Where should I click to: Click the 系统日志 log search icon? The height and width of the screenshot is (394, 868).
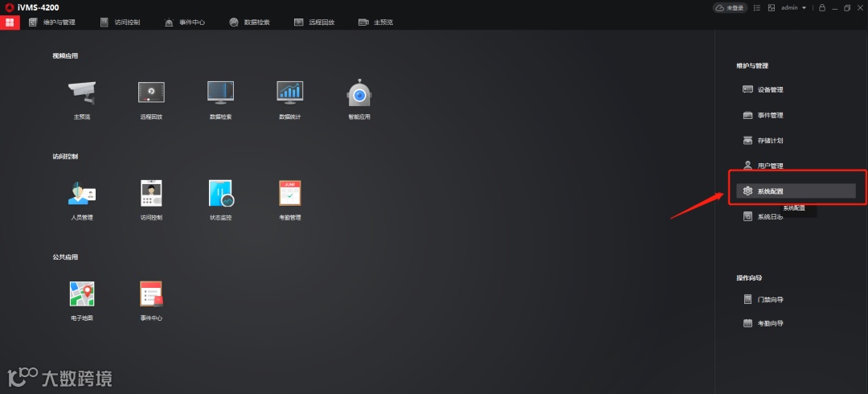(747, 216)
